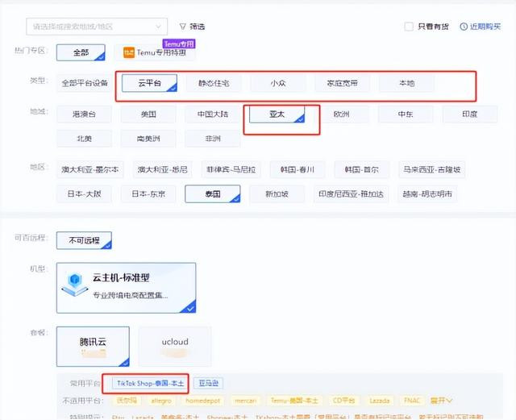Expand the 展开 unsupported platforms list
Image resolution: width=516 pixels, height=420 pixels.
(441, 401)
